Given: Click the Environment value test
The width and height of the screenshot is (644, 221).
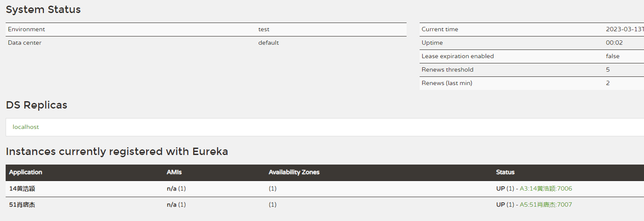Looking at the screenshot, I should coord(264,30).
